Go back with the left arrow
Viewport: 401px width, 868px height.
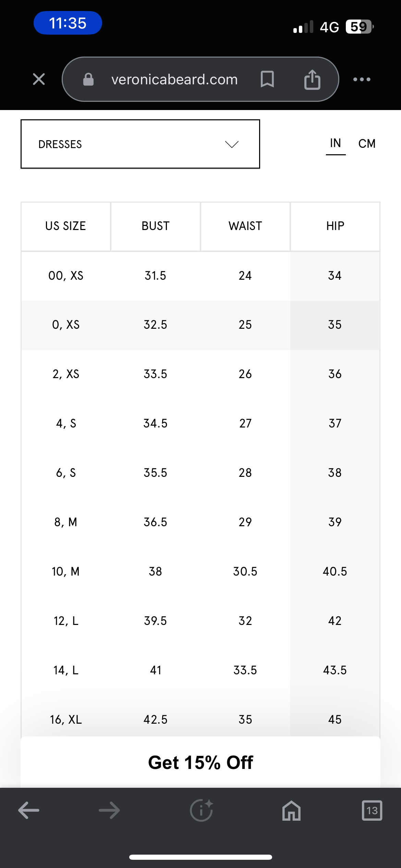(29, 810)
